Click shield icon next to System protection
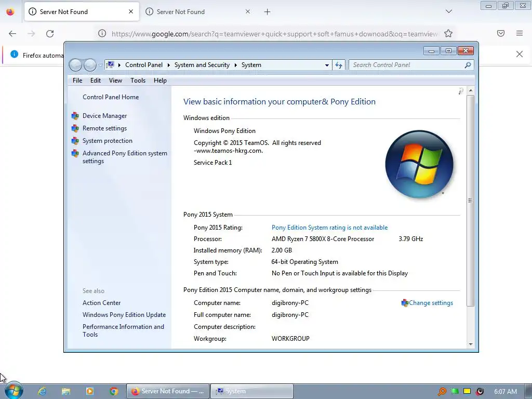Screen dimensions: 532x399 pos(75,141)
